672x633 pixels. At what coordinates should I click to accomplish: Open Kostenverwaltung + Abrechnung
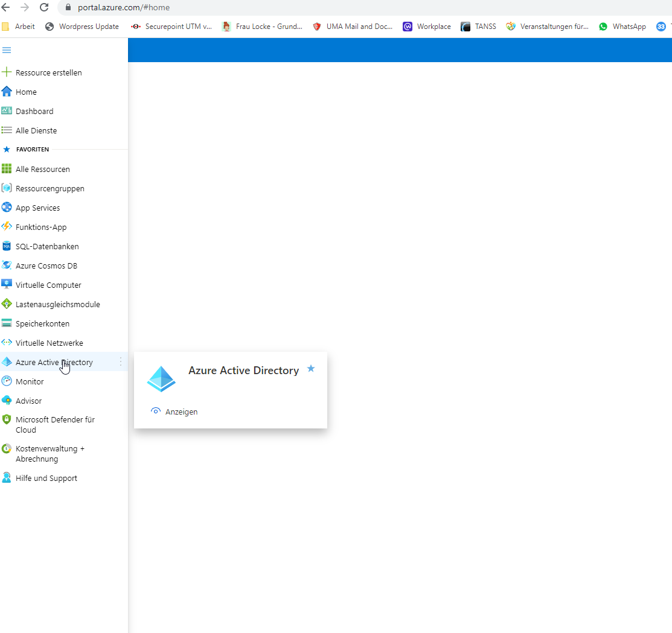tap(50, 454)
